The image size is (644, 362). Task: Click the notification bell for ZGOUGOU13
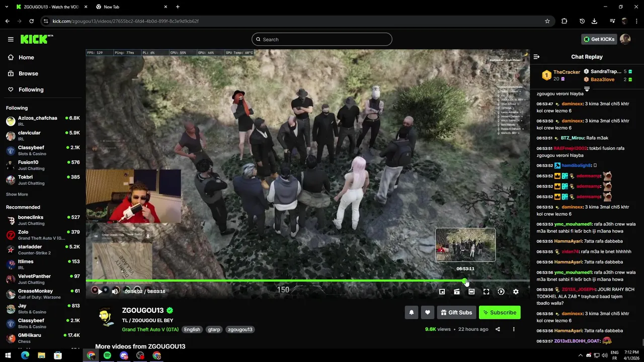pyautogui.click(x=412, y=313)
